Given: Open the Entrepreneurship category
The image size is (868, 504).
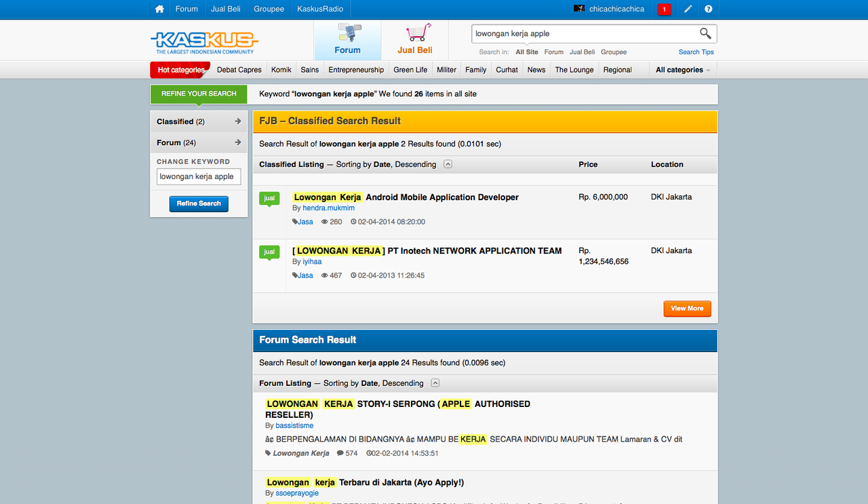Looking at the screenshot, I should click(x=356, y=70).
